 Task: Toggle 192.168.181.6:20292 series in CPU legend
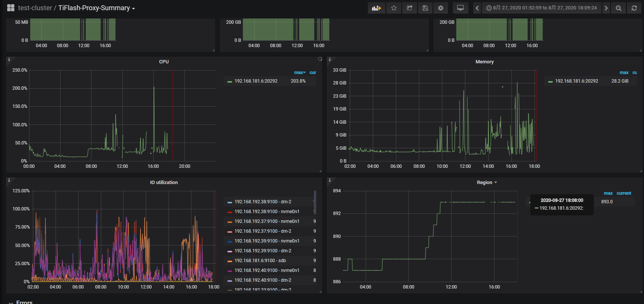click(256, 81)
